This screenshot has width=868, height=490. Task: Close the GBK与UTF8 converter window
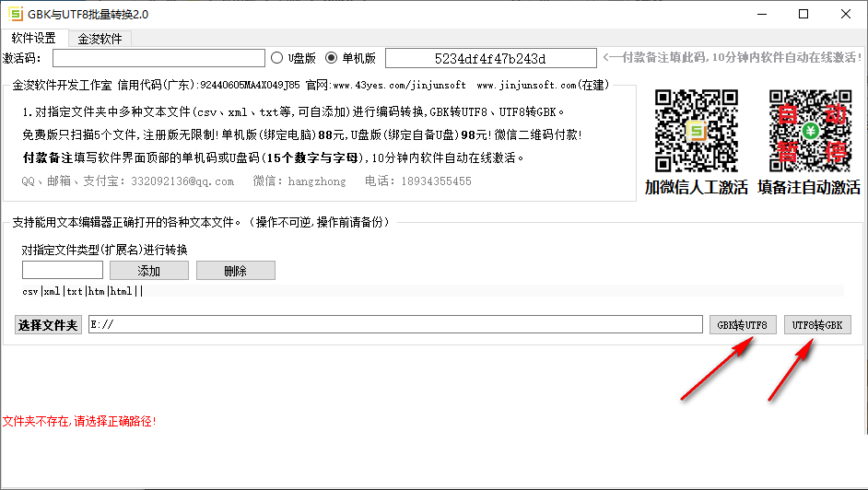tap(846, 14)
